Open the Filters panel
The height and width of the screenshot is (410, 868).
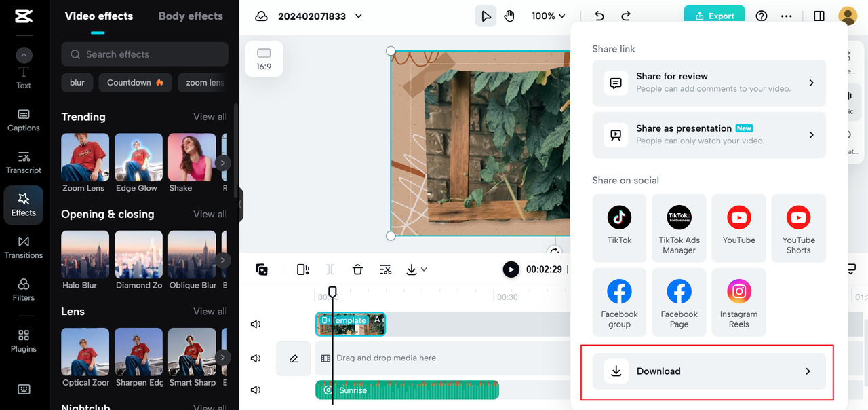tap(24, 290)
